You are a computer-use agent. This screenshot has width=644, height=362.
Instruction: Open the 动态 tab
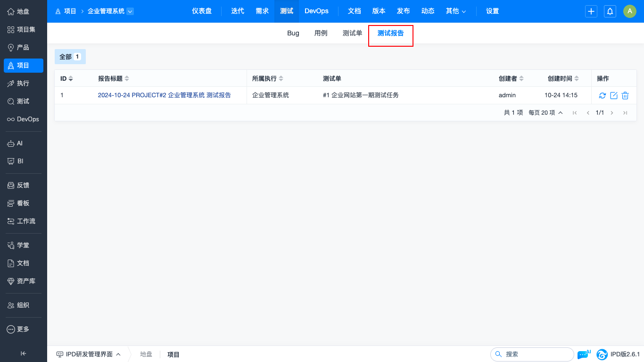tap(428, 11)
